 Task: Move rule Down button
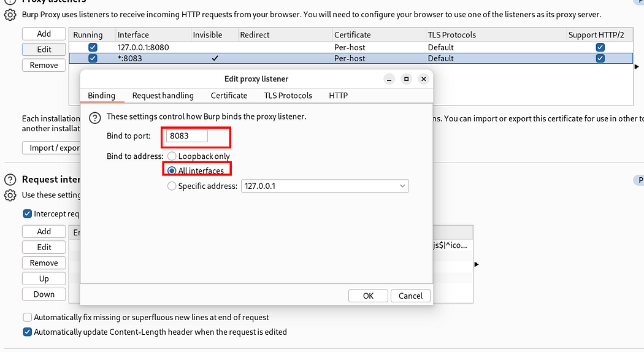tap(44, 294)
